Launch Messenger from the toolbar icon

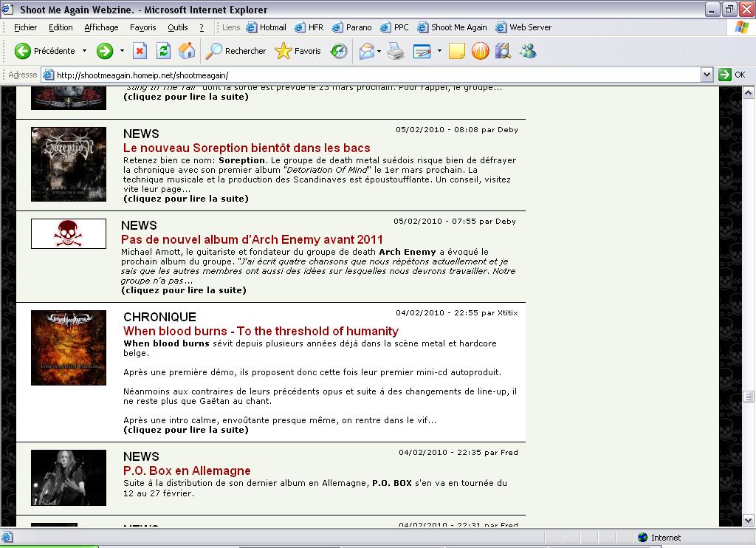point(528,51)
